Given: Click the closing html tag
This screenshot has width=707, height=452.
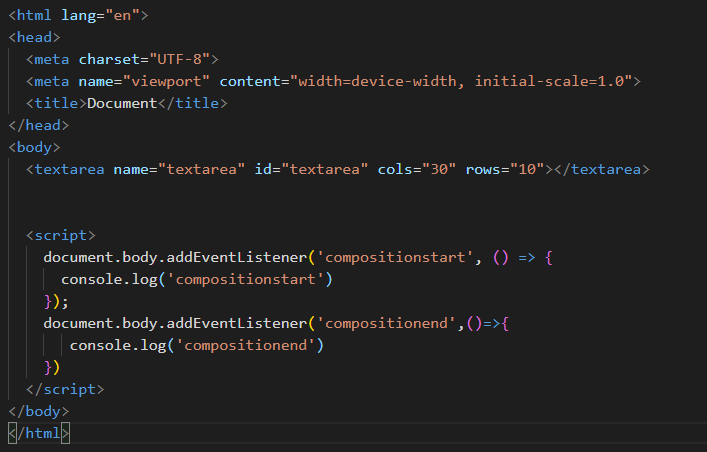Looking at the screenshot, I should [39, 434].
